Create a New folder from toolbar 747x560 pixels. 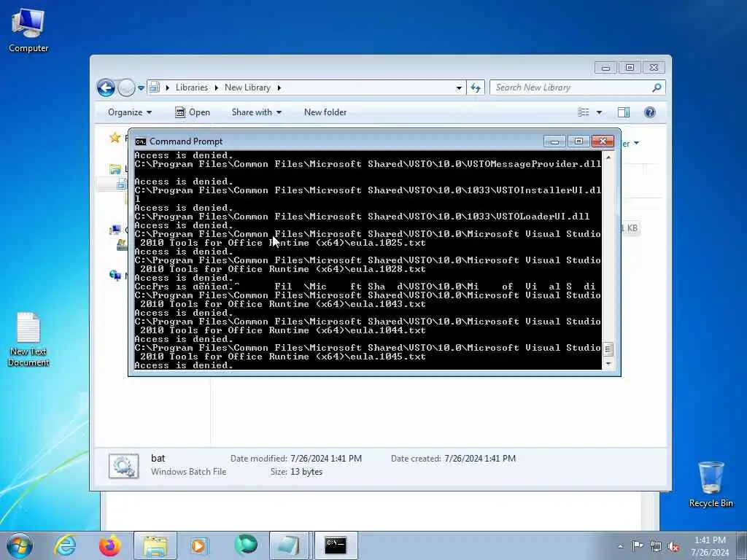pyautogui.click(x=325, y=112)
